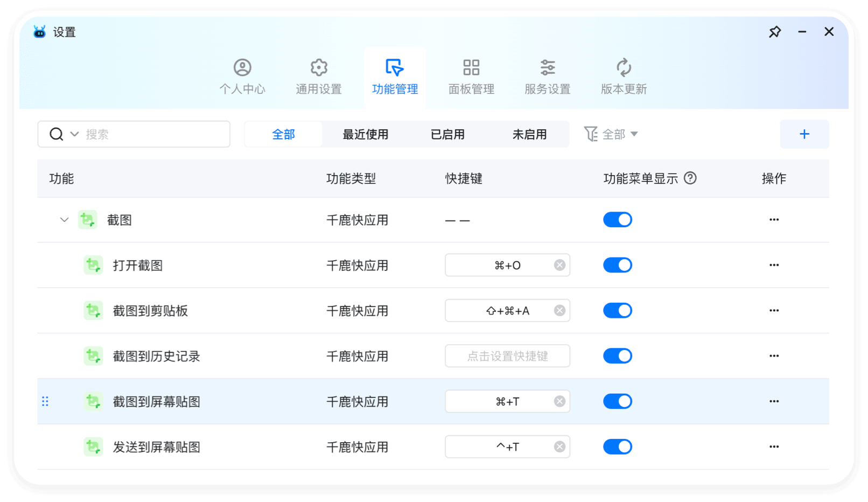Toggle menu display for 发送到屏幕贴图

618,447
